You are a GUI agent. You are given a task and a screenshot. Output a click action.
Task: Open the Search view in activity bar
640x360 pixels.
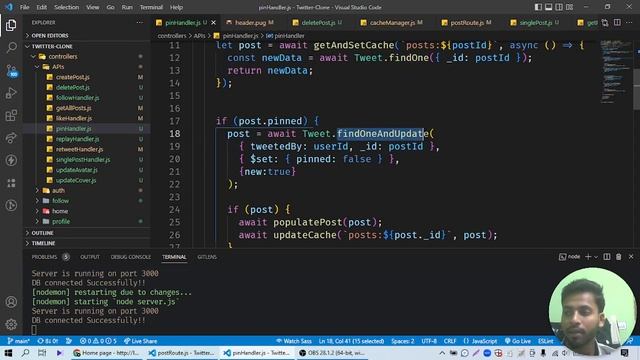(x=11, y=47)
